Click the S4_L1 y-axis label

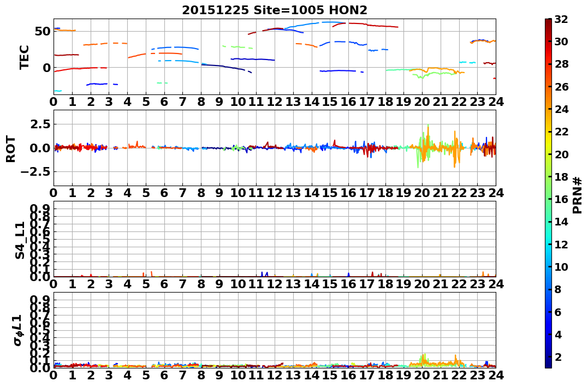pyautogui.click(x=20, y=240)
